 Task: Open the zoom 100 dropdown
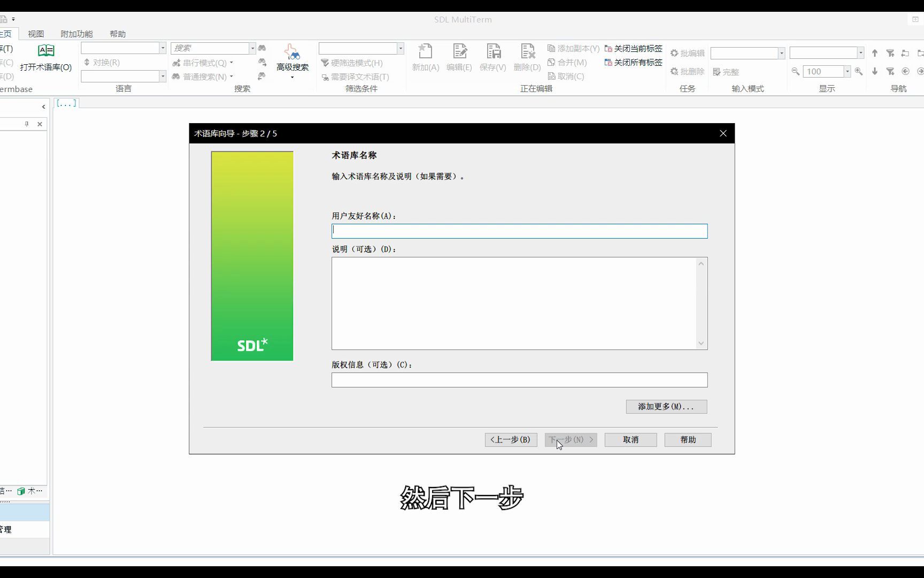point(847,71)
